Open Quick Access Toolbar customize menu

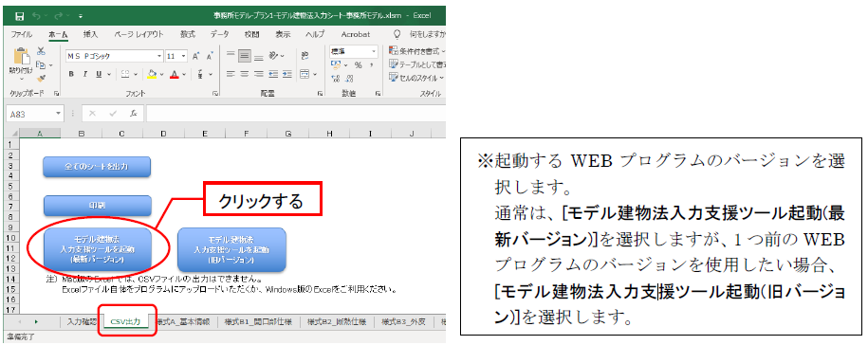pyautogui.click(x=81, y=16)
